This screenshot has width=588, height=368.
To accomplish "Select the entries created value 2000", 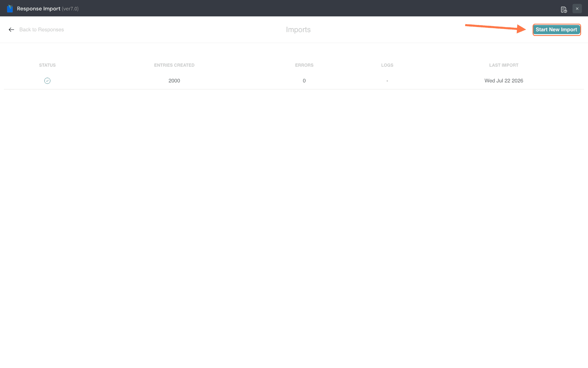I will click(x=174, y=81).
